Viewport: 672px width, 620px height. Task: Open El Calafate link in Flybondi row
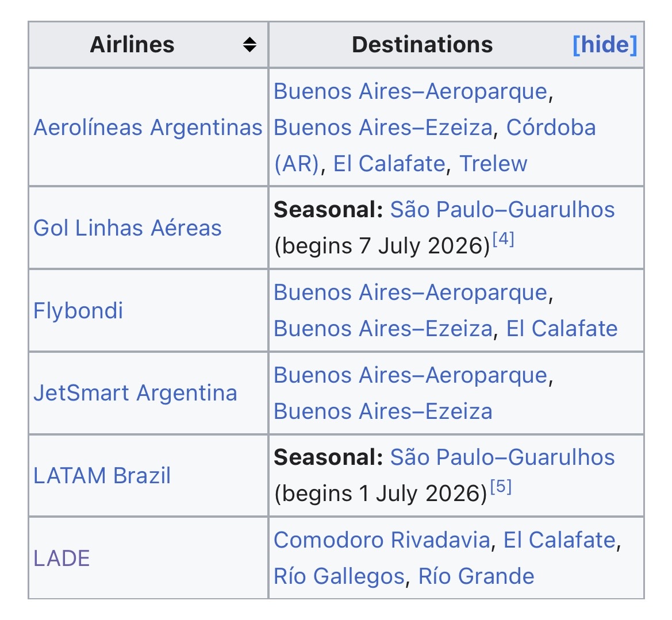562,329
